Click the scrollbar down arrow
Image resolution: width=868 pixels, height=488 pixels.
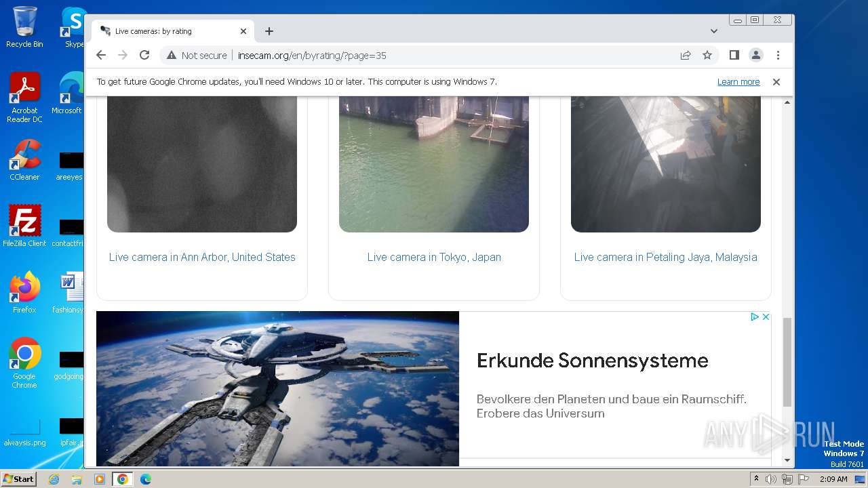click(x=787, y=461)
